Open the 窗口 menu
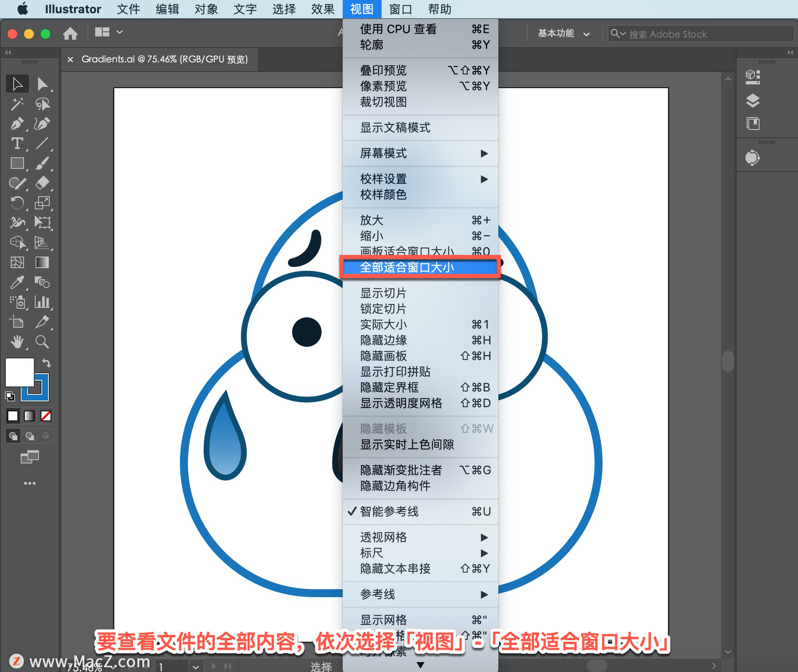Image resolution: width=798 pixels, height=672 pixels. (401, 9)
